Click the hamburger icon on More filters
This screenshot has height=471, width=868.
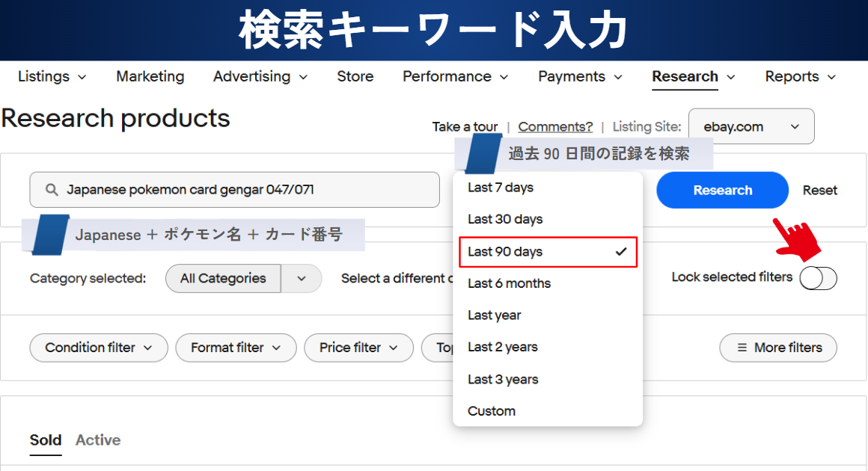tap(742, 348)
